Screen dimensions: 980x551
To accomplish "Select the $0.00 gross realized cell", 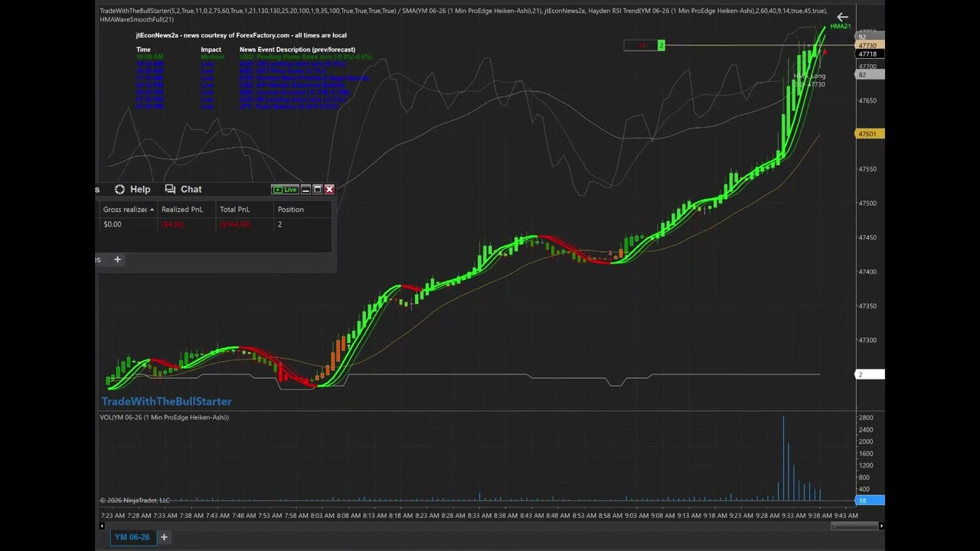I will pyautogui.click(x=129, y=224).
